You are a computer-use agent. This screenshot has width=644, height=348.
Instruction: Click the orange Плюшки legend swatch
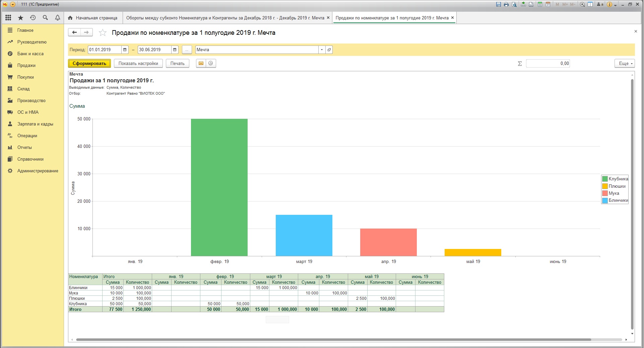click(x=605, y=186)
